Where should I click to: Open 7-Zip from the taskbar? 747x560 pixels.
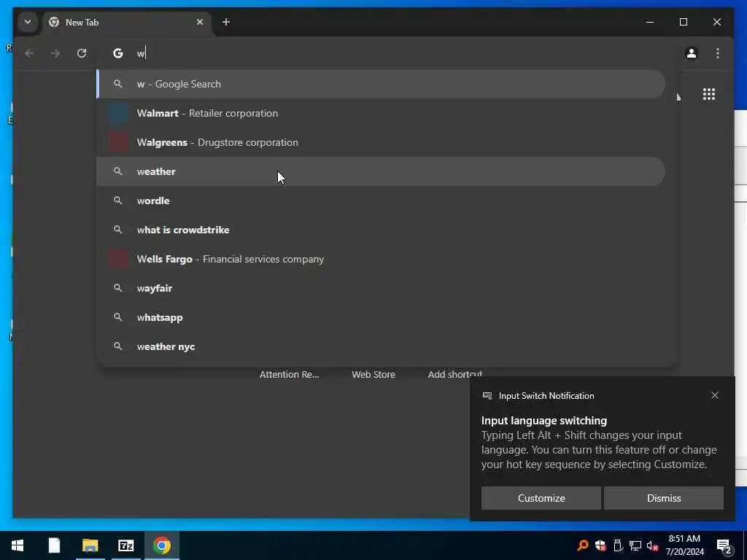pyautogui.click(x=125, y=545)
